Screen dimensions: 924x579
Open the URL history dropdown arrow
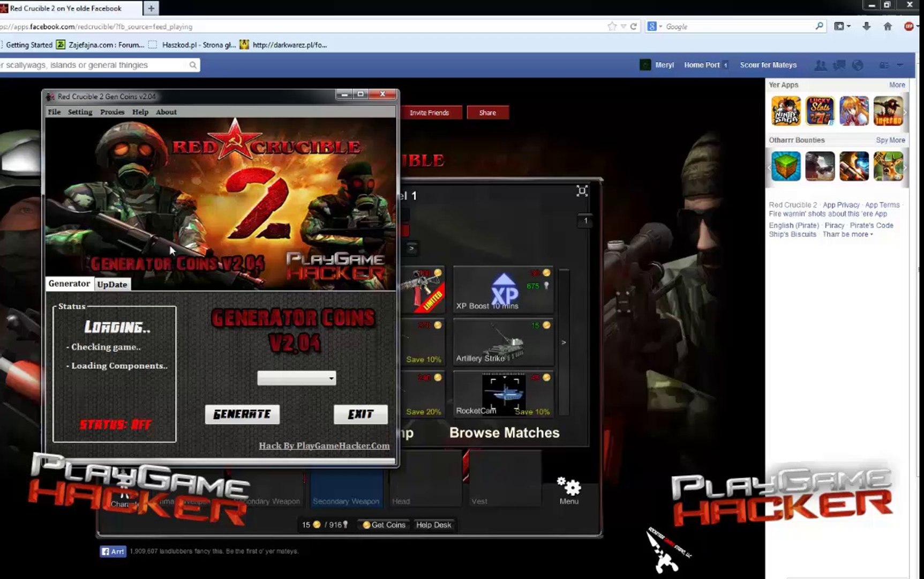[x=623, y=26]
